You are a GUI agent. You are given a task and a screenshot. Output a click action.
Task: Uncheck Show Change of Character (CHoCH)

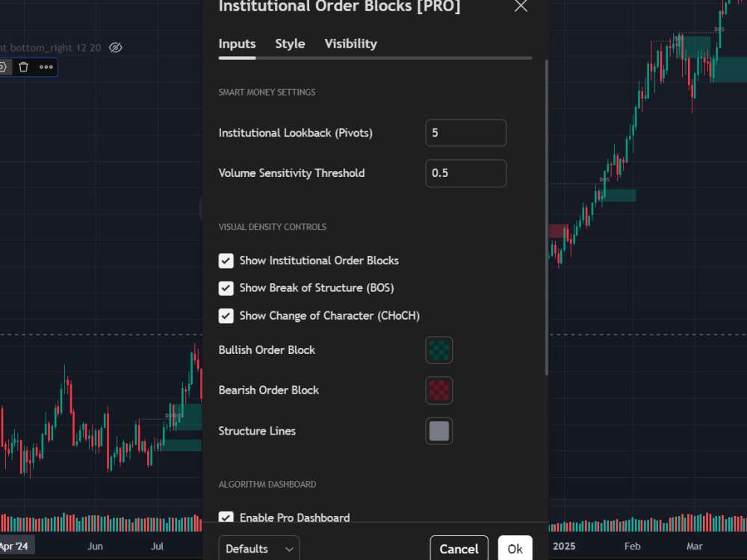(226, 316)
